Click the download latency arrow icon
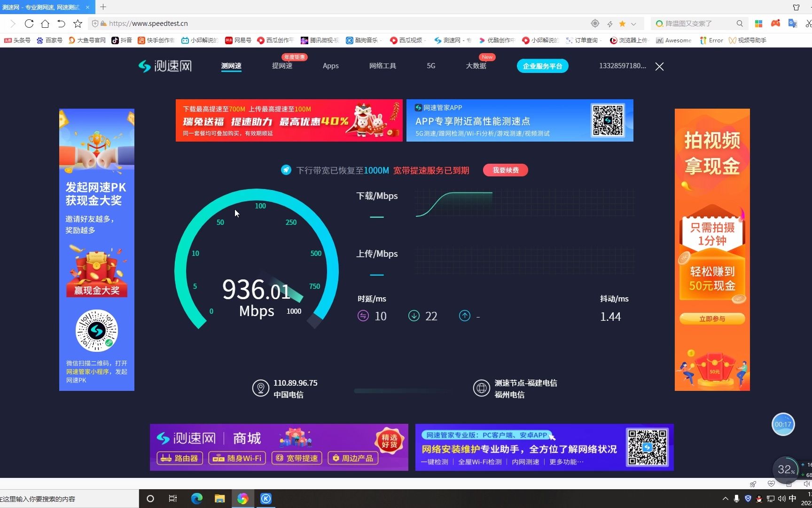 414,316
